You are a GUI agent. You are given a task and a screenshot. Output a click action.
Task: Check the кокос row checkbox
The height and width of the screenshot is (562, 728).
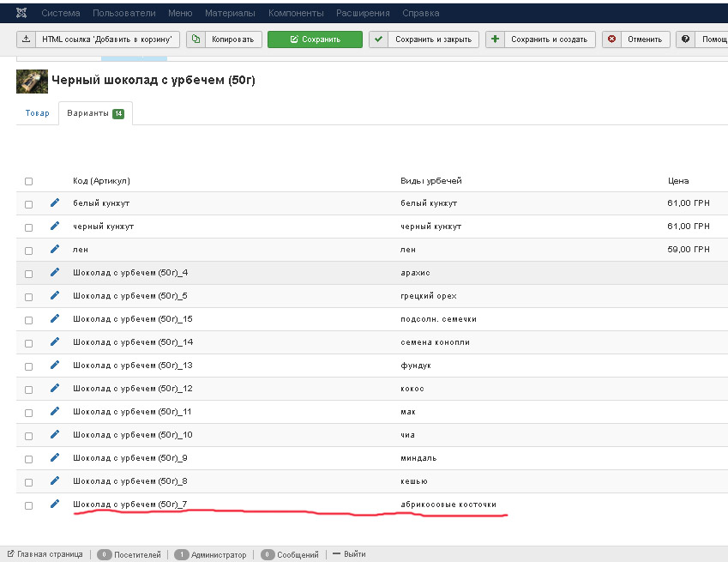click(29, 390)
